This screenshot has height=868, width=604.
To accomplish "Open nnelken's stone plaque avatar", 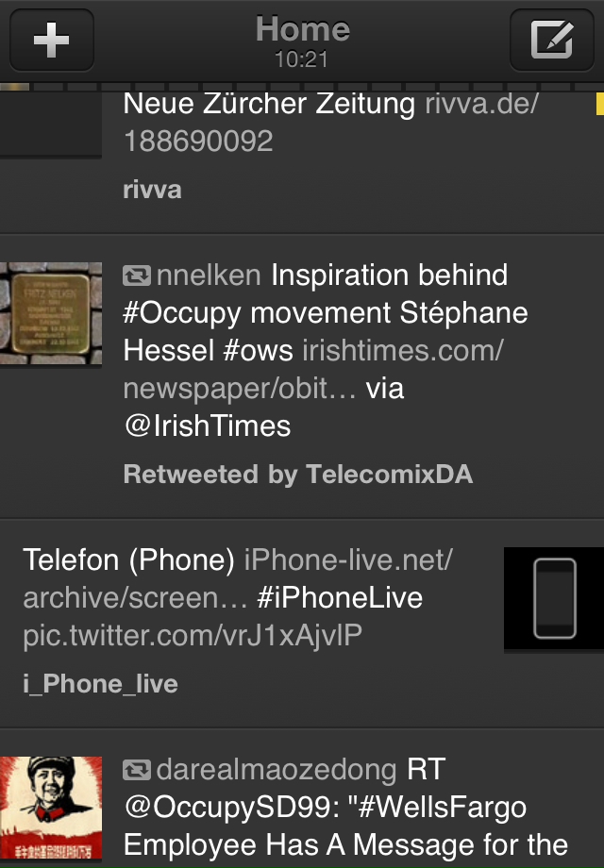I will [x=51, y=313].
